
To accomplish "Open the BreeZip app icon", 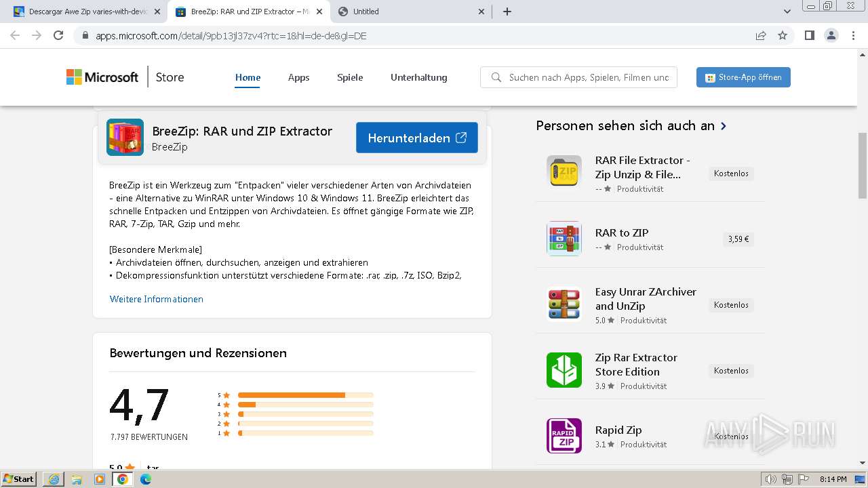I will tap(125, 138).
